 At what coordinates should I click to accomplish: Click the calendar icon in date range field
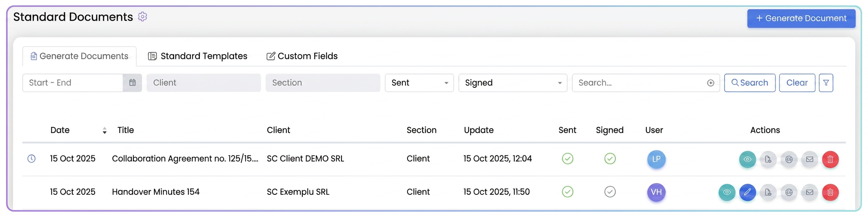pos(132,83)
